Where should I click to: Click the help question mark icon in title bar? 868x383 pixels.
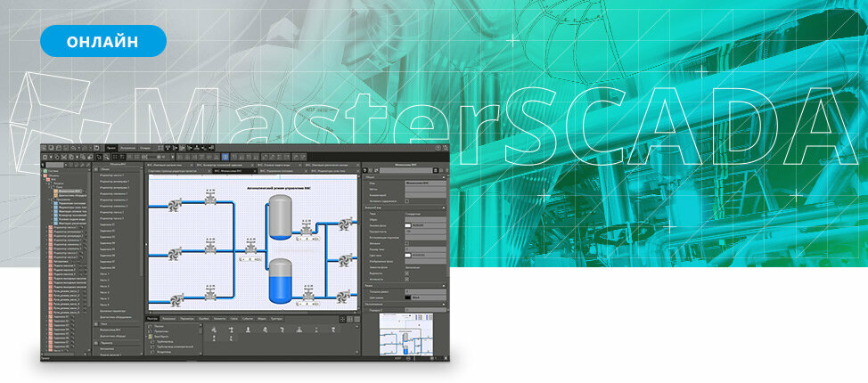coord(438,148)
